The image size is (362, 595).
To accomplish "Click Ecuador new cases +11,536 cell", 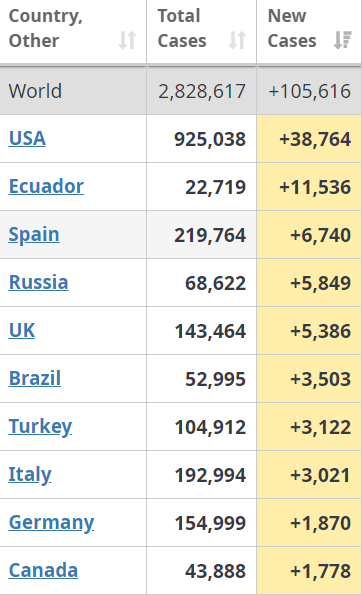I will (x=309, y=187).
